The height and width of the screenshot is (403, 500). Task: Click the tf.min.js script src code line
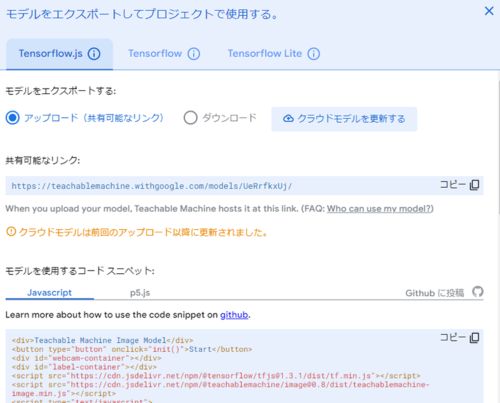pyautogui.click(x=216, y=376)
